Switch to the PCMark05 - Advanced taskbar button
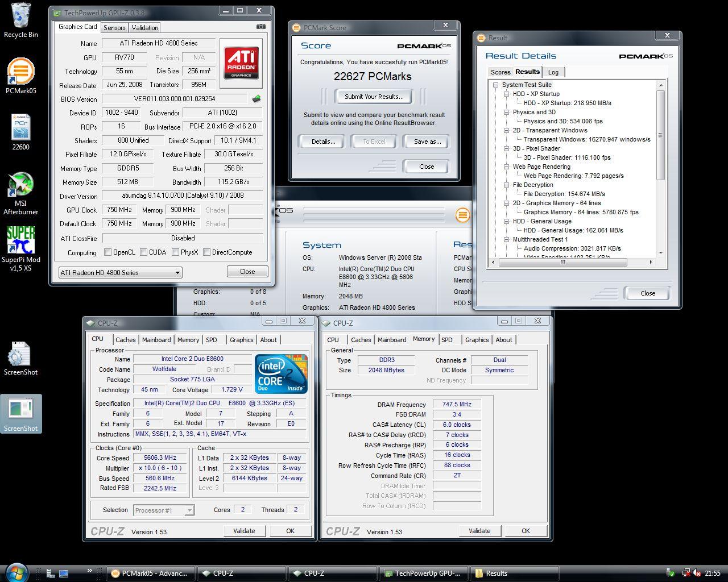The width and height of the screenshot is (728, 582). [151, 573]
